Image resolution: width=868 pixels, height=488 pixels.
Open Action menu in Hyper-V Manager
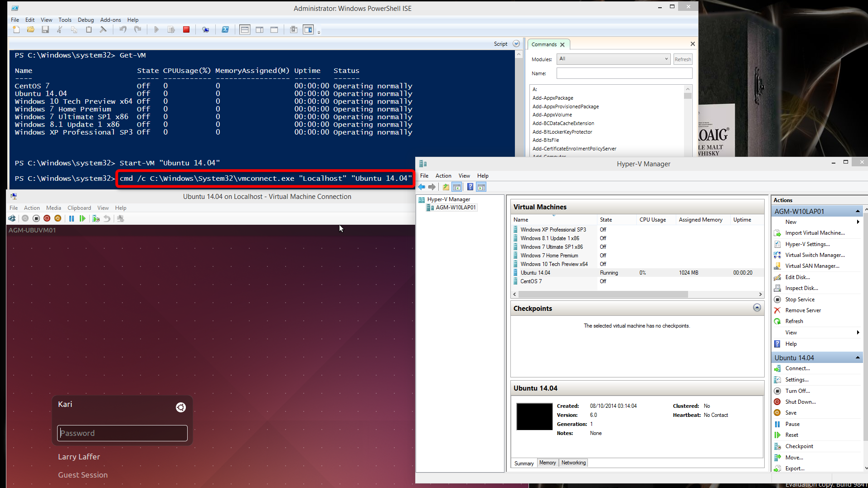pyautogui.click(x=443, y=176)
